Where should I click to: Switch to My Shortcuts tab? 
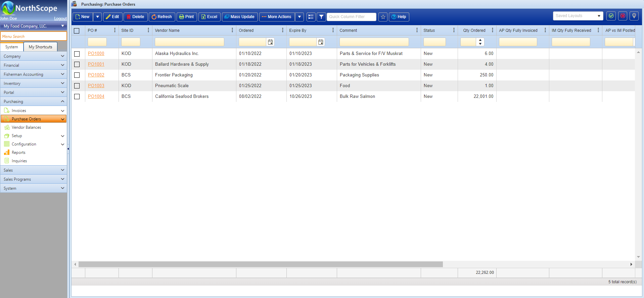click(40, 47)
